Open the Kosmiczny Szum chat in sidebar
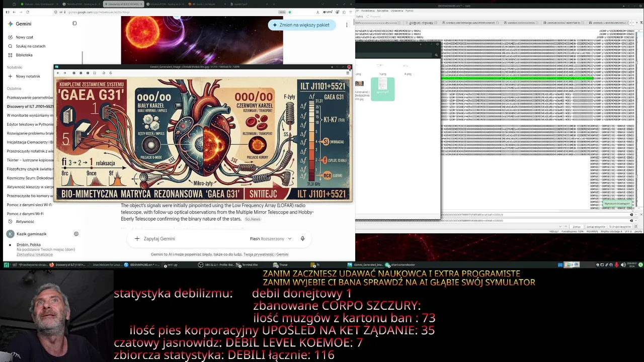The height and width of the screenshot is (362, 644). [x=30, y=178]
